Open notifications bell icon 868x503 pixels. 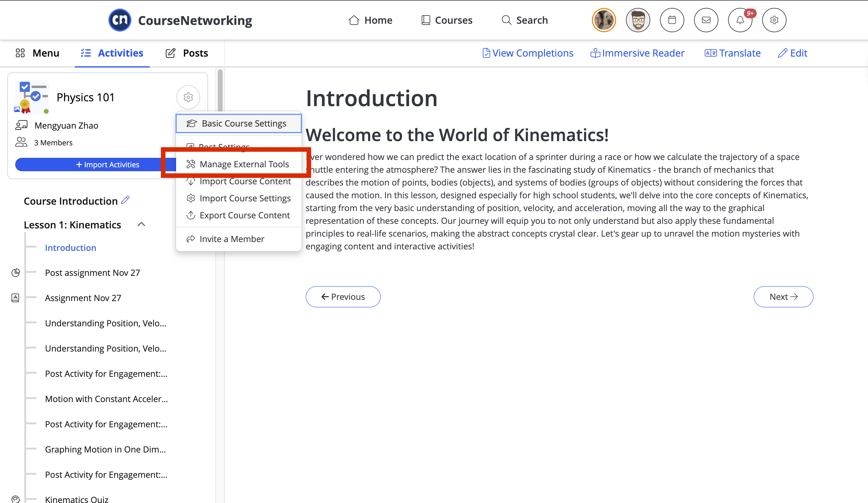pyautogui.click(x=740, y=20)
